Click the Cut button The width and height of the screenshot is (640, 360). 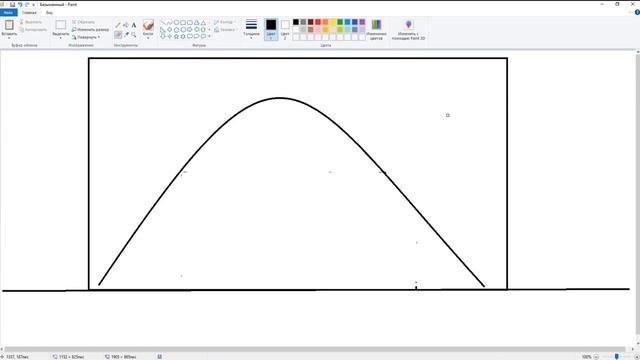pyautogui.click(x=31, y=22)
